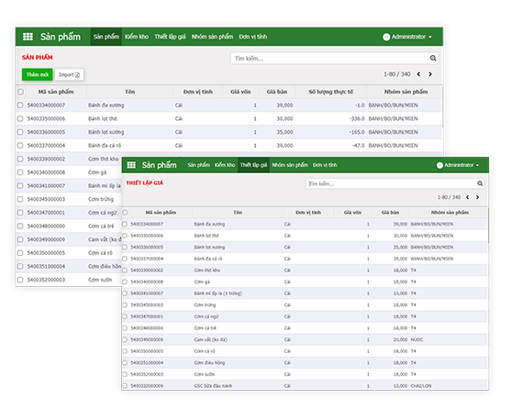Sort by Số lượng thực tế column
The height and width of the screenshot is (420, 523).
(x=331, y=92)
